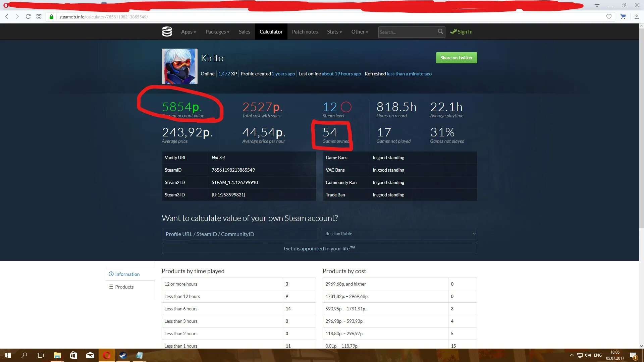Click the browser address bar URL

103,17
